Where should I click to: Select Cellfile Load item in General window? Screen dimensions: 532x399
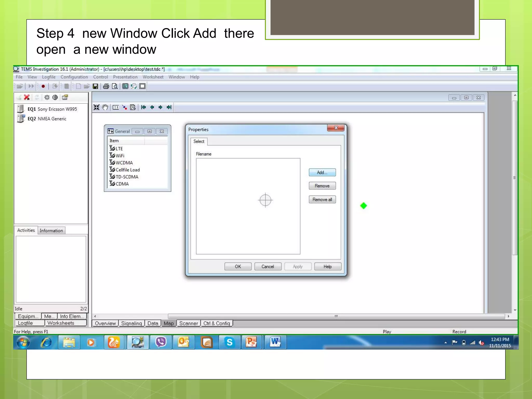coord(125,169)
